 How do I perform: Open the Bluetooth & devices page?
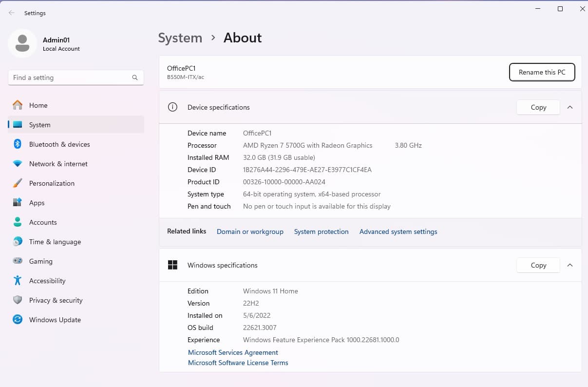point(76,144)
